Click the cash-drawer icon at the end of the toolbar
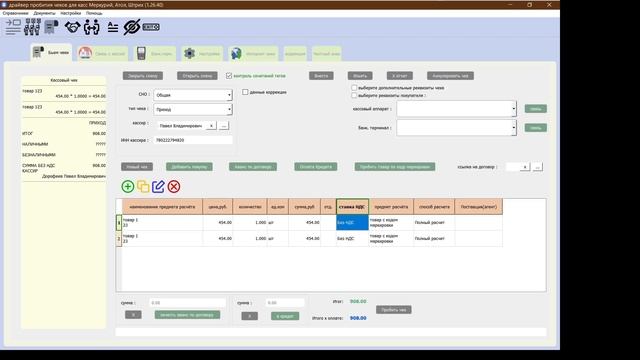The image size is (640, 360). (x=151, y=27)
